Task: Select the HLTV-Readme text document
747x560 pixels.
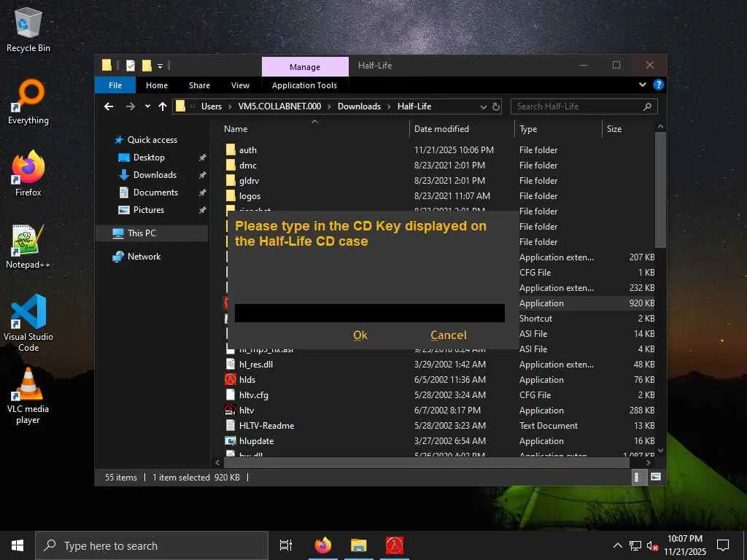Action: point(266,426)
